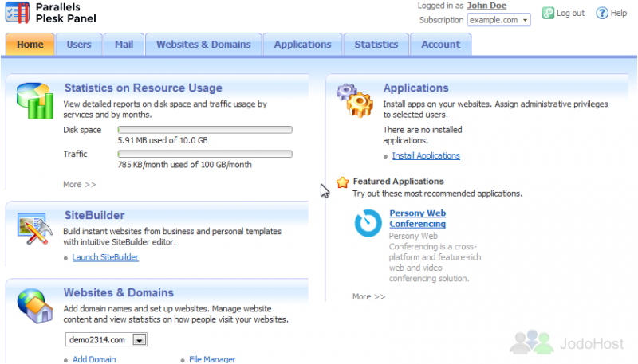The image size is (638, 364).
Task: Switch to the Websites & Domains tab
Action: [203, 45]
